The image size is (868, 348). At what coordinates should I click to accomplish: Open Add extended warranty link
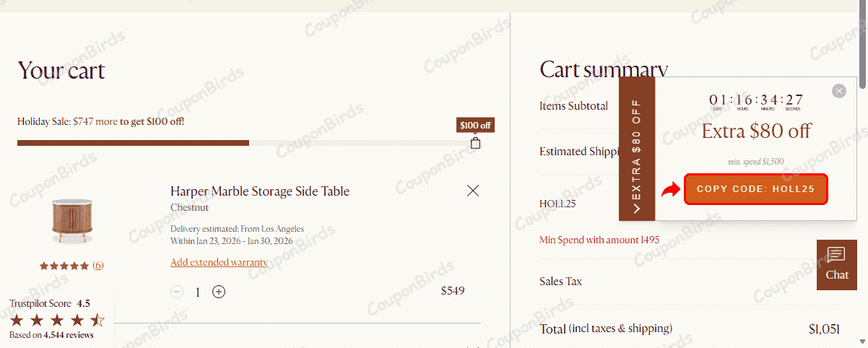pos(219,262)
